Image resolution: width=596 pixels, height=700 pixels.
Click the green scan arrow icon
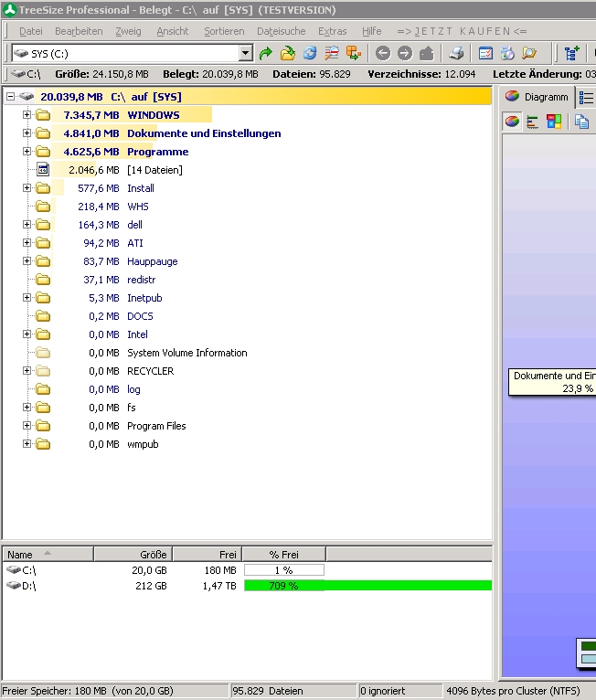(x=266, y=54)
